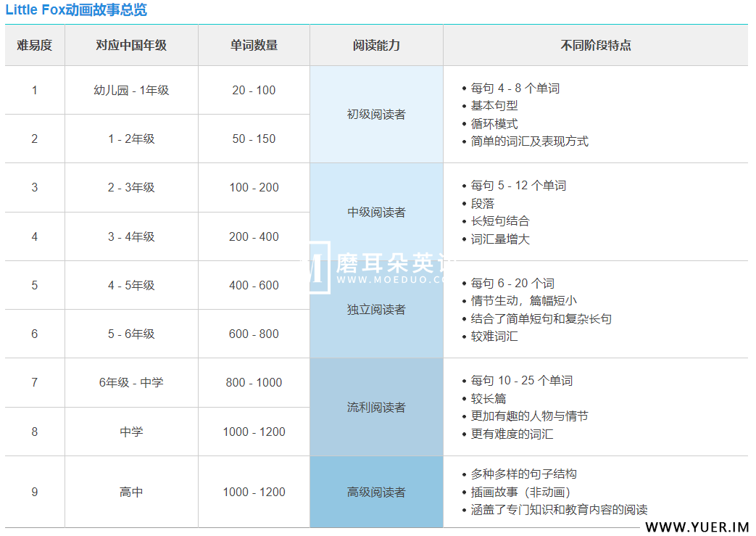The width and height of the screenshot is (756, 536).
Task: Click the 单词数量 column header
Action: point(254,45)
